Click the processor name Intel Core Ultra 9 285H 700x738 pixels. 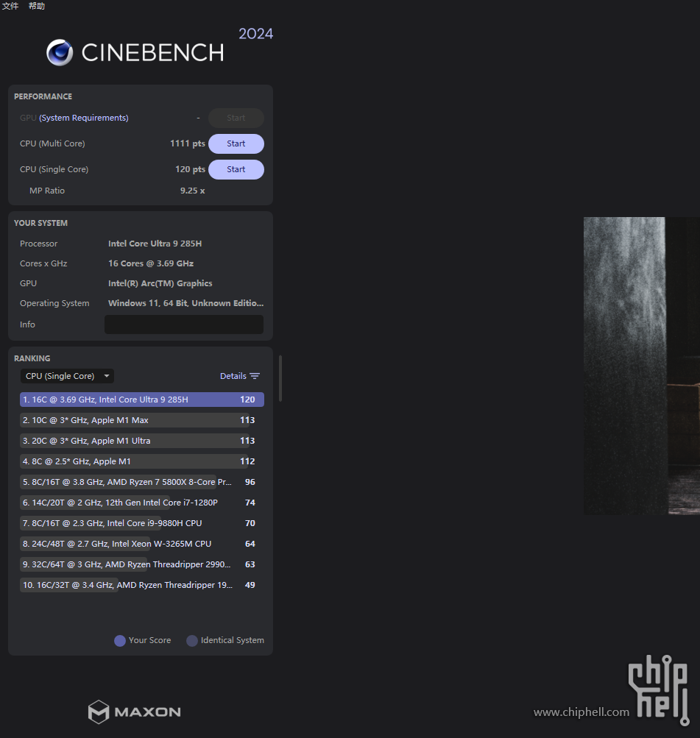[x=155, y=244]
